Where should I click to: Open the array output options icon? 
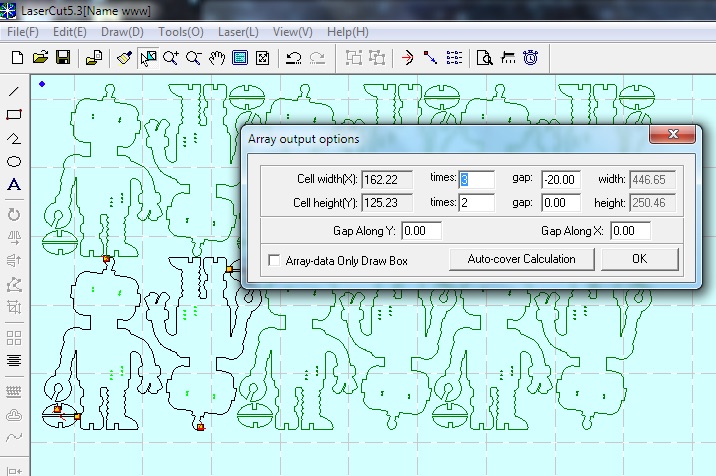[454, 58]
